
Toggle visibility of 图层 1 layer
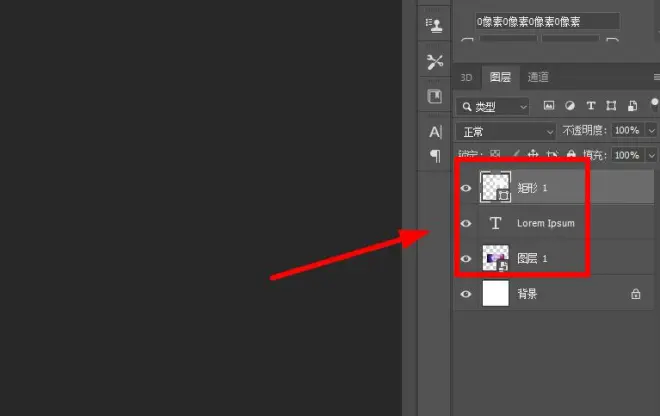465,259
